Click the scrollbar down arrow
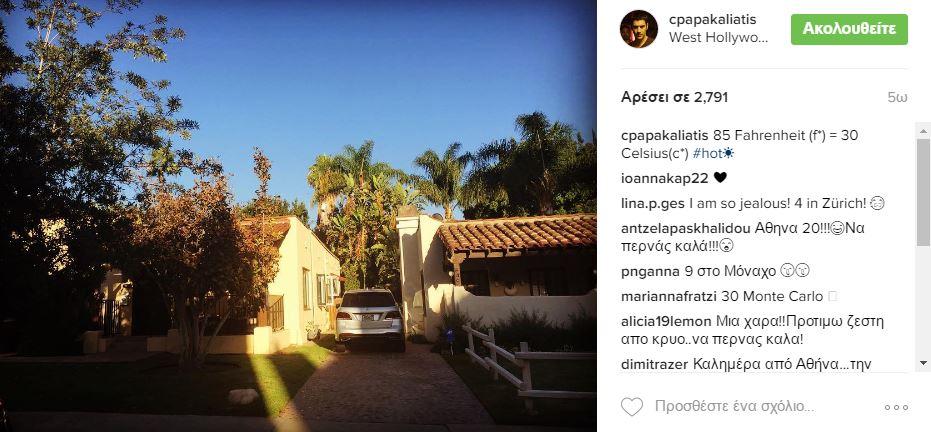931x432 pixels. pyautogui.click(x=923, y=363)
